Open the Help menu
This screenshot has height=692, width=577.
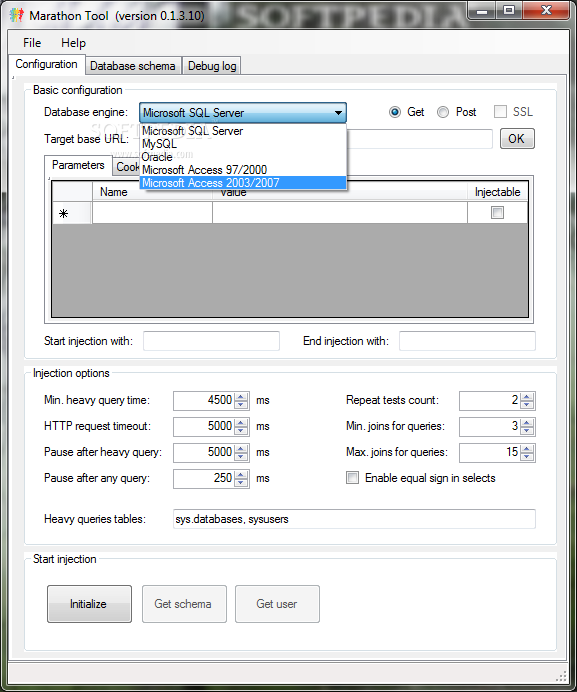73,43
